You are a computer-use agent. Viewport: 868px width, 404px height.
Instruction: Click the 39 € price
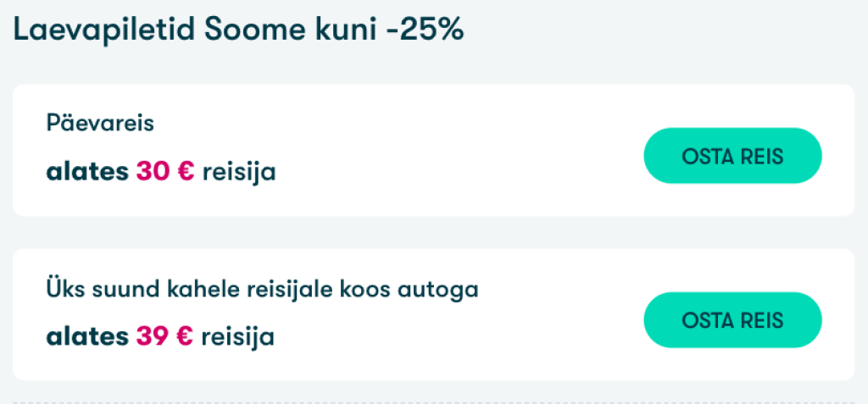click(x=164, y=336)
